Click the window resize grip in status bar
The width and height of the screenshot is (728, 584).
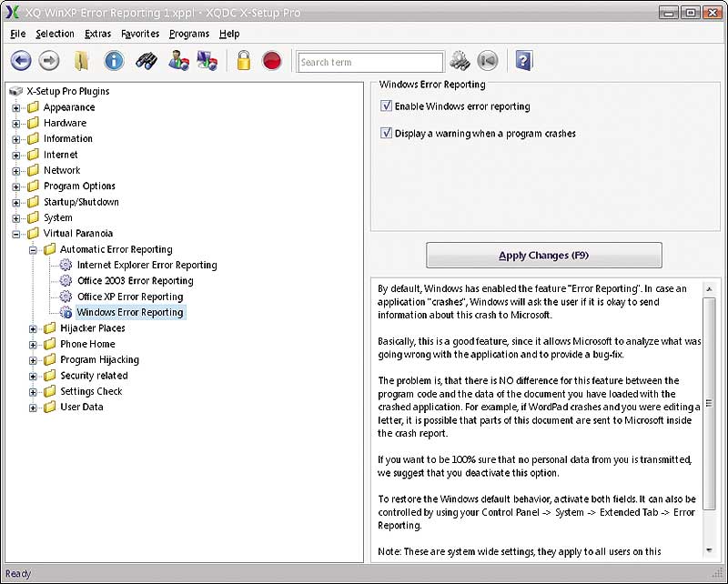click(718, 574)
